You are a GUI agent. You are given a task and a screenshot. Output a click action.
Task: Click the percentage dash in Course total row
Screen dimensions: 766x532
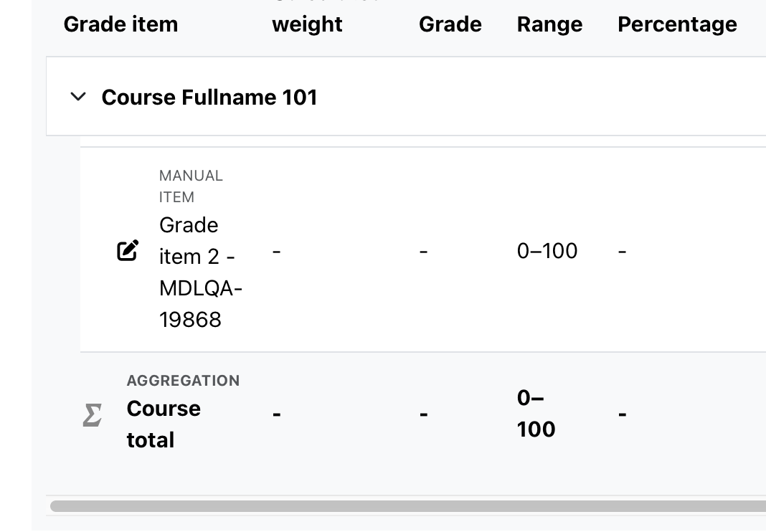pyautogui.click(x=622, y=414)
